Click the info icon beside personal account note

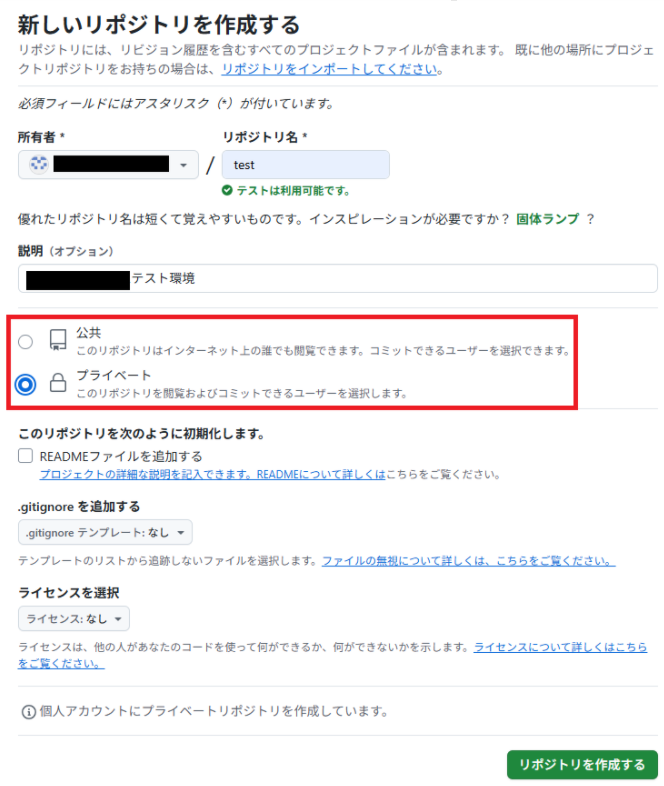click(x=29, y=712)
